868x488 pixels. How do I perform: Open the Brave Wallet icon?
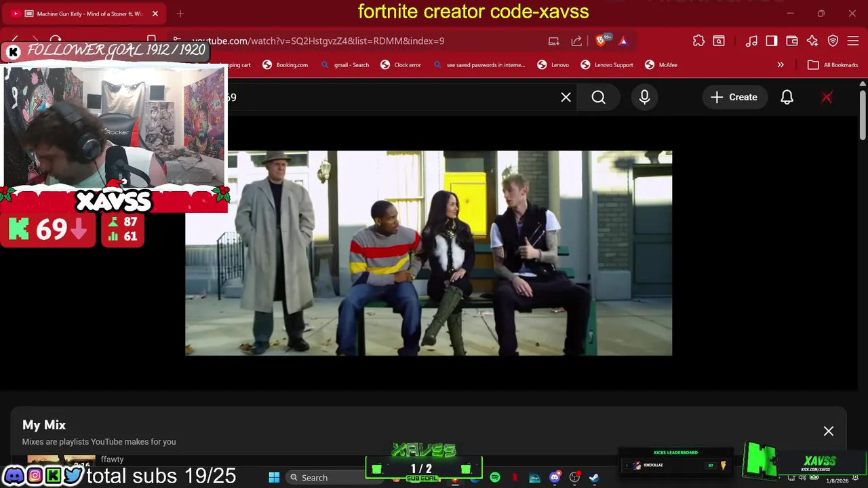pos(792,41)
